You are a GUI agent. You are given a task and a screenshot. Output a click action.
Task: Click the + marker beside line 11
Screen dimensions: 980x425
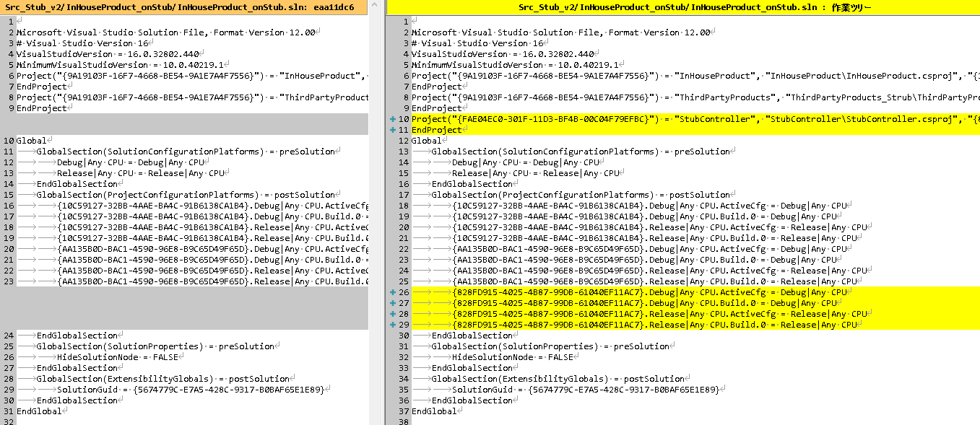click(394, 129)
